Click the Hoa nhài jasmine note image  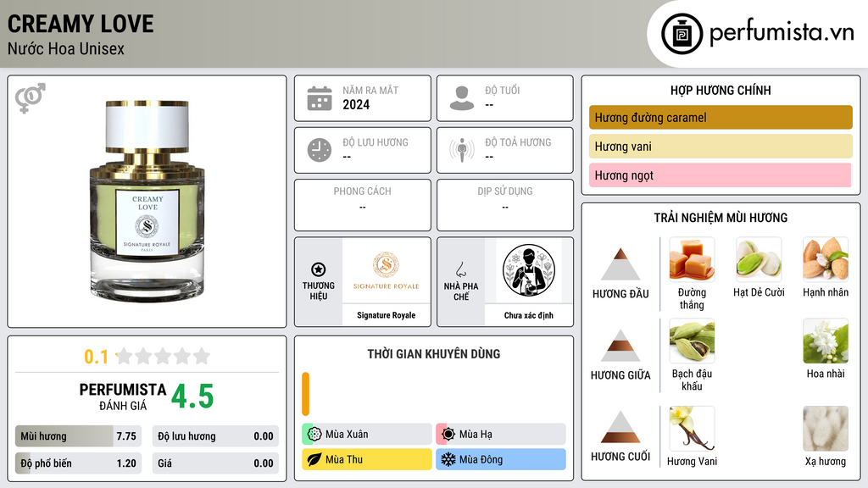point(826,341)
